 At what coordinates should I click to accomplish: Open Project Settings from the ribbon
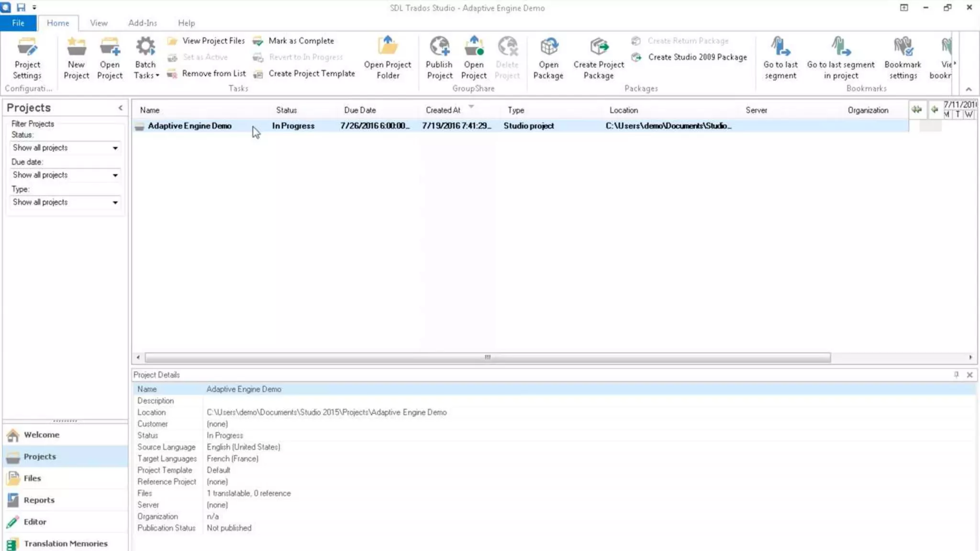(27, 58)
